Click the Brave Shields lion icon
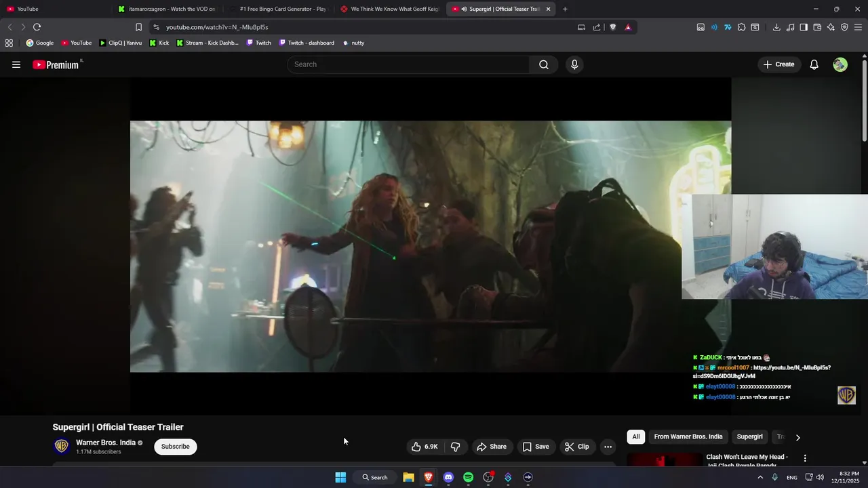 click(x=613, y=27)
